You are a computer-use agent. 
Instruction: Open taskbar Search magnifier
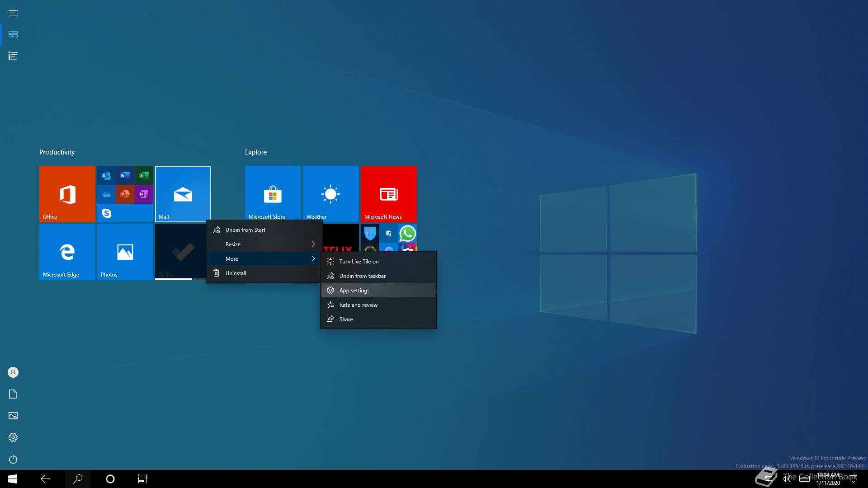click(78, 479)
